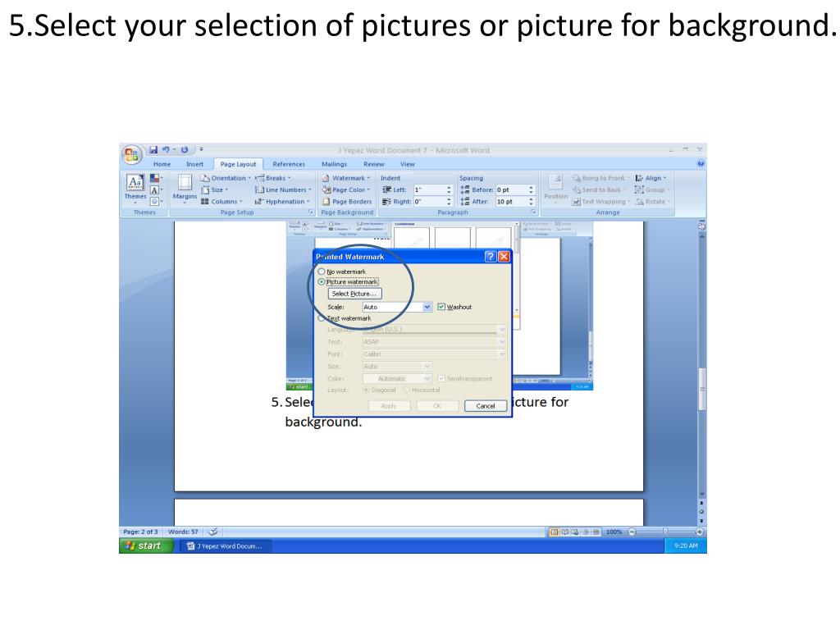
Task: Click Rotate in Arrange
Action: tap(652, 202)
